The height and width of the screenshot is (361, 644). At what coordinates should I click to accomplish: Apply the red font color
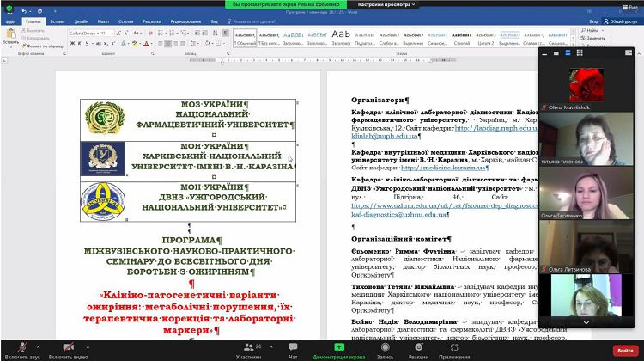[x=146, y=43]
